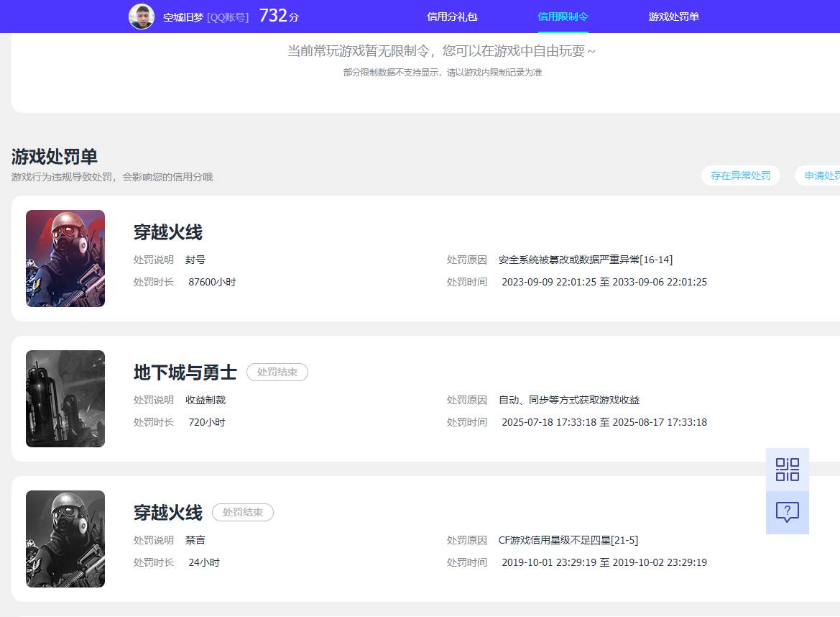Click the 732分 credit score display
The width and height of the screenshot is (840, 617).
click(277, 15)
